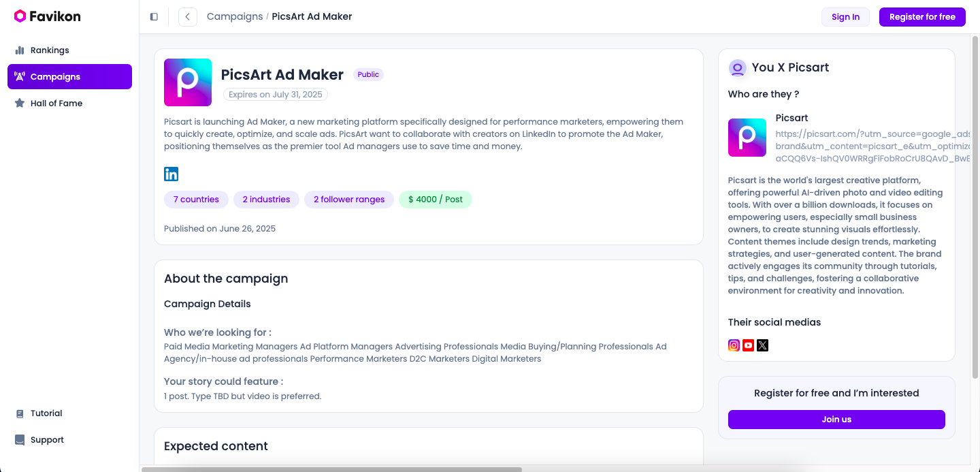
Task: Click the Expires on July 31, 2025 tag
Action: (x=276, y=95)
